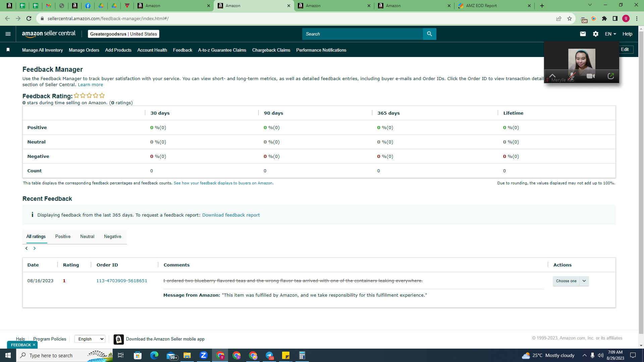Image resolution: width=644 pixels, height=362 pixels.
Task: Open Calculator from the taskbar
Action: click(302, 355)
